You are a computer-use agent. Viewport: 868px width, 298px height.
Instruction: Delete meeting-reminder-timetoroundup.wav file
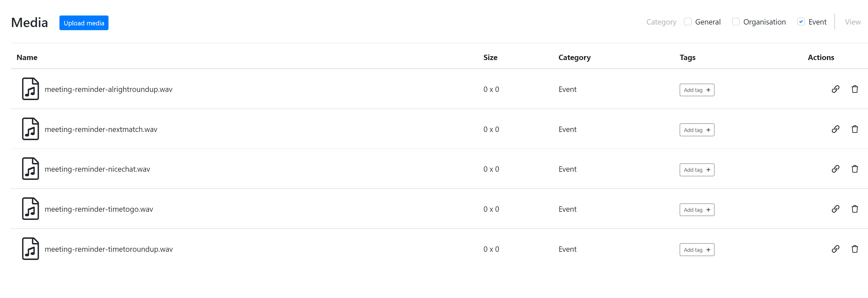(x=854, y=249)
